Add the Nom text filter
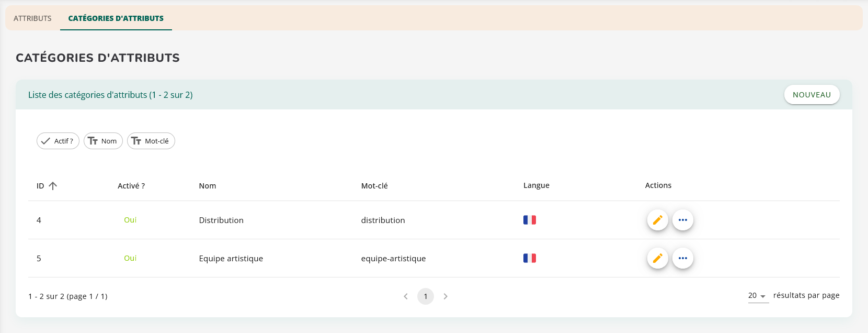The width and height of the screenshot is (868, 333). pos(103,141)
